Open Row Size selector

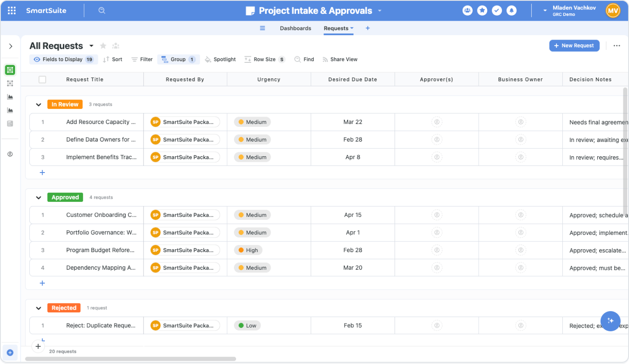click(x=265, y=59)
